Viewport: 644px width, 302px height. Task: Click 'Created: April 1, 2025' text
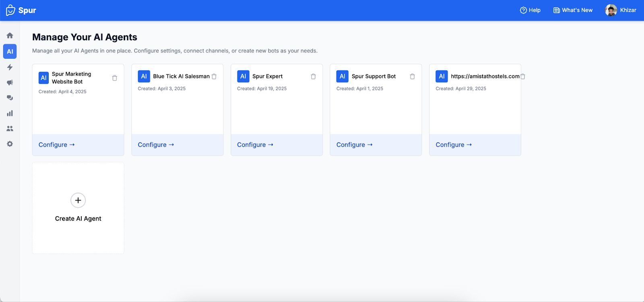click(360, 89)
